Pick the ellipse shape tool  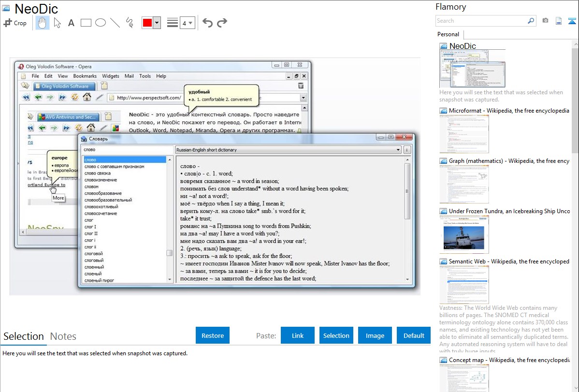coord(101,23)
